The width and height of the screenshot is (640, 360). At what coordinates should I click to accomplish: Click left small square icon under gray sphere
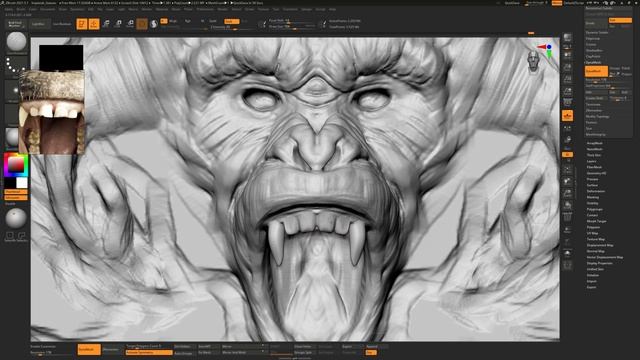click(x=10, y=236)
